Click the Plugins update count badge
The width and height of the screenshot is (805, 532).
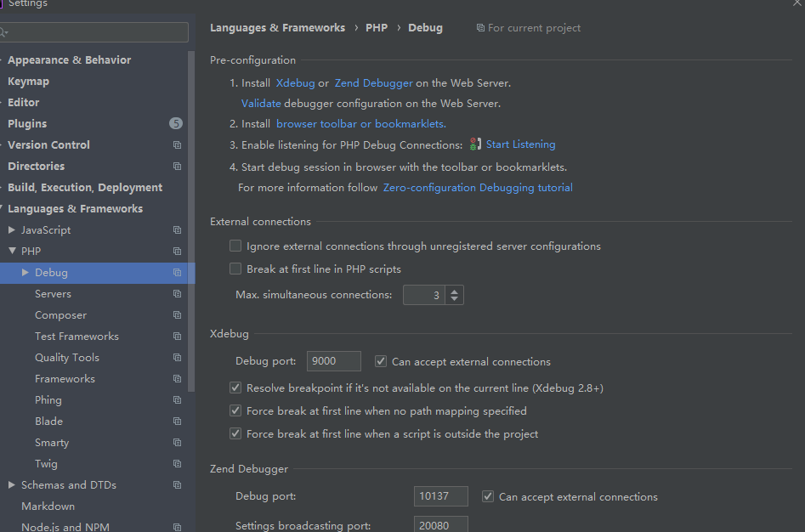(176, 123)
